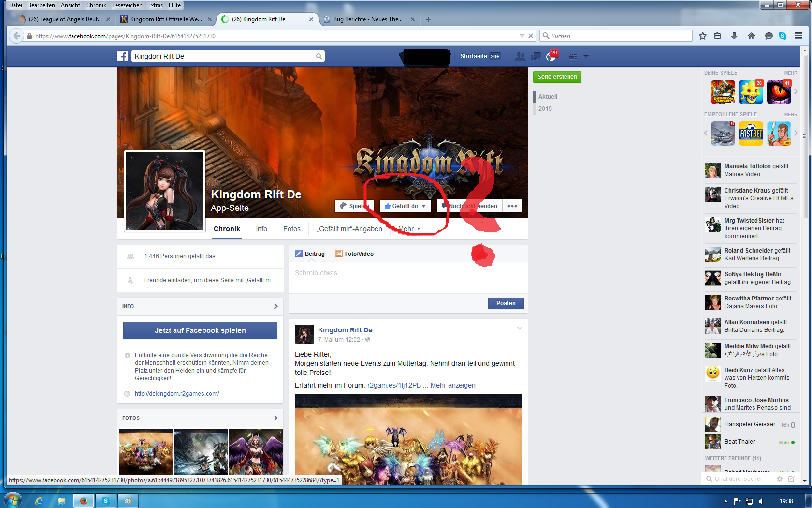Open Facebook messages icon

pos(536,57)
